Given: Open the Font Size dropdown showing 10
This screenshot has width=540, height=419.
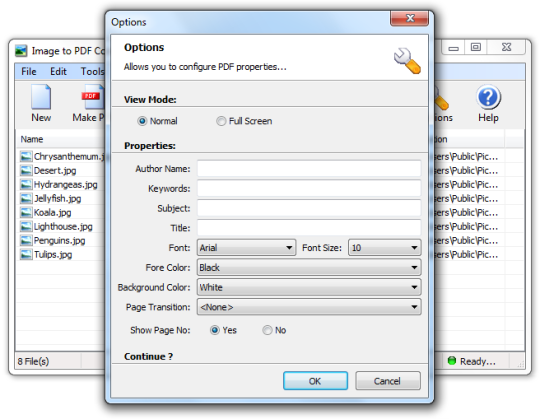Looking at the screenshot, I should [384, 248].
